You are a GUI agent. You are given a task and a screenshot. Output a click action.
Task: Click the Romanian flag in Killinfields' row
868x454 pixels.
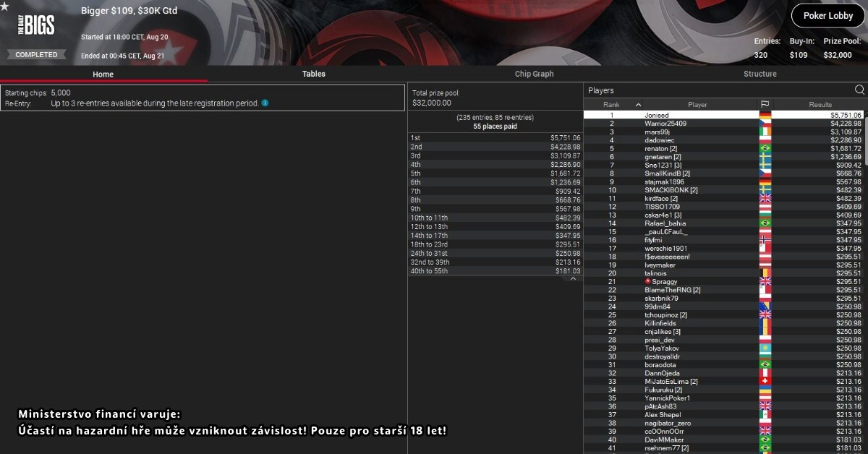765,323
